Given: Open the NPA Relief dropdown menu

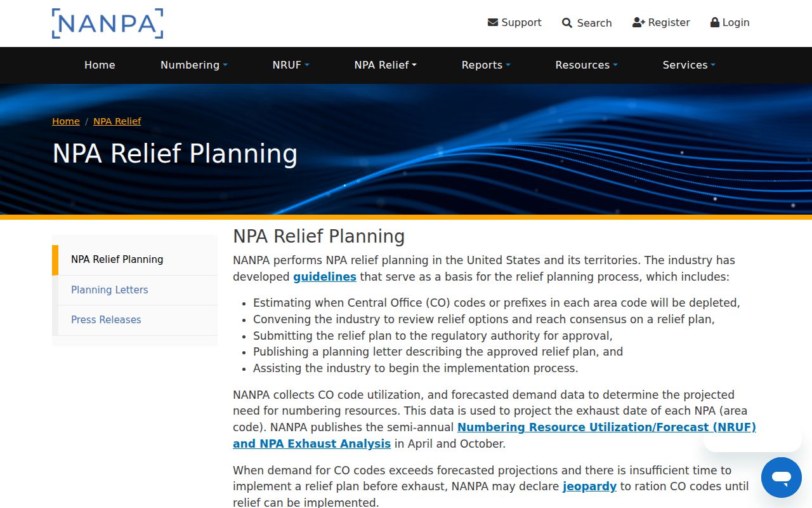Looking at the screenshot, I should (x=386, y=65).
